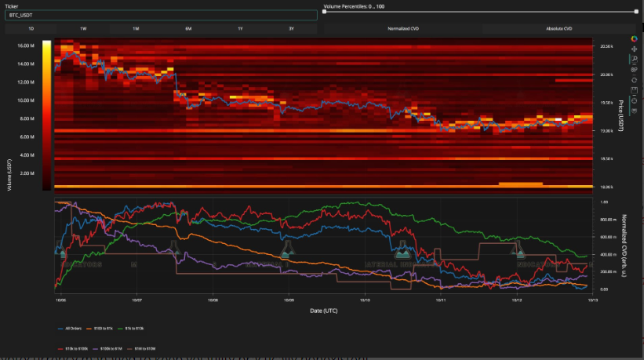This screenshot has height=360, width=644.
Task: Click the 10/09 date tick label
Action: [289, 300]
